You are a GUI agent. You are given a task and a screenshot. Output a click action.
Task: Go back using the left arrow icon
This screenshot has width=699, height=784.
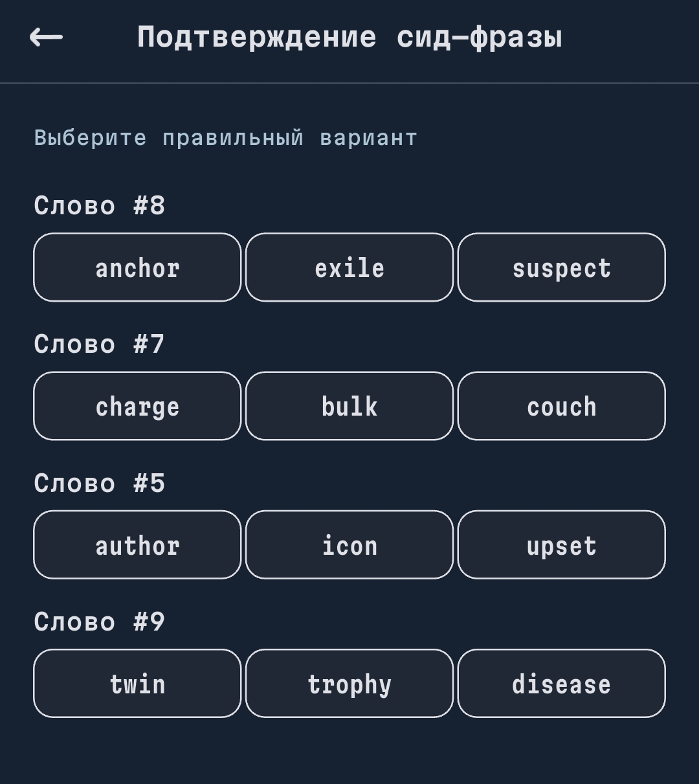[x=47, y=38]
